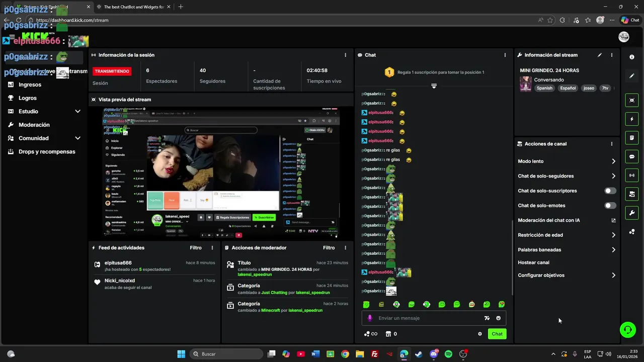
Task: Insert the green headset emote, fifth in quick row
Action: 427,305
